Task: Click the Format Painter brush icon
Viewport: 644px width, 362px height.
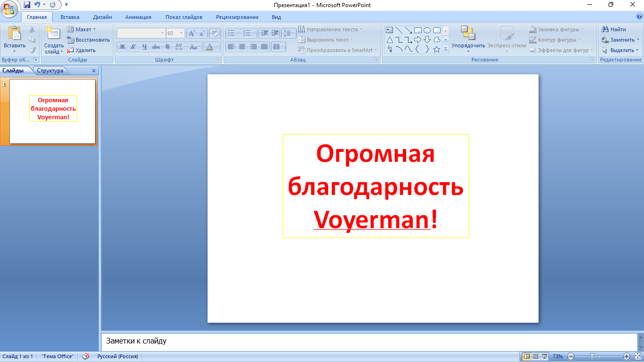Action: (x=32, y=50)
